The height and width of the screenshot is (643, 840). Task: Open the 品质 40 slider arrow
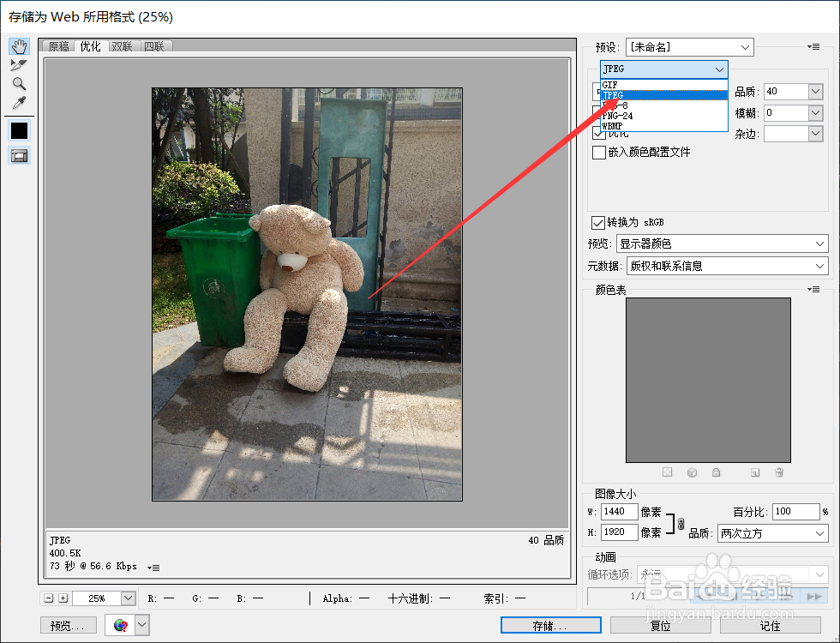(815, 92)
